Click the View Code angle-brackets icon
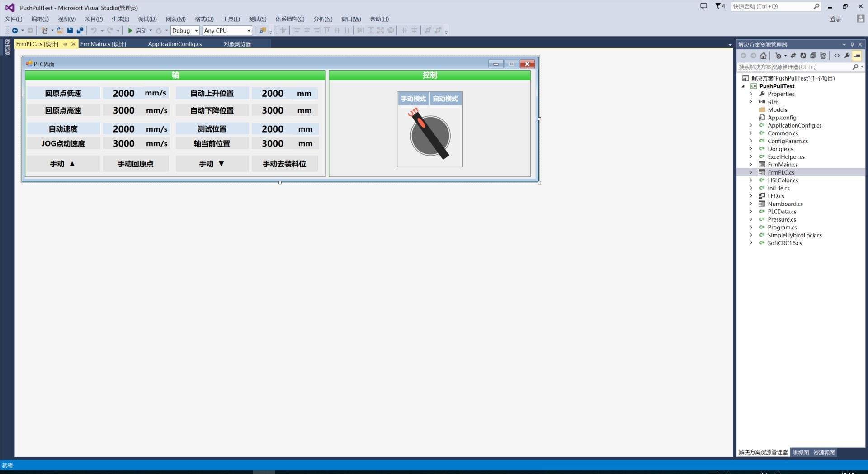 [837, 56]
